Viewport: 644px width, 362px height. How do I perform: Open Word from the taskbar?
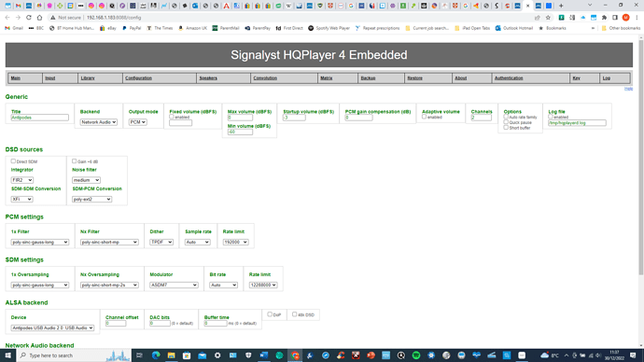(264, 355)
